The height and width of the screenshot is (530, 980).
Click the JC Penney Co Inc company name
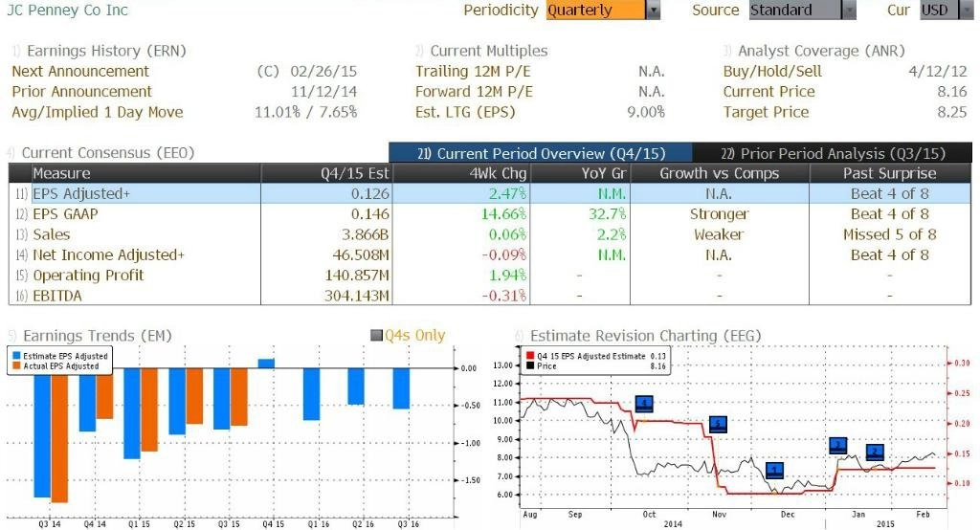tap(67, 10)
